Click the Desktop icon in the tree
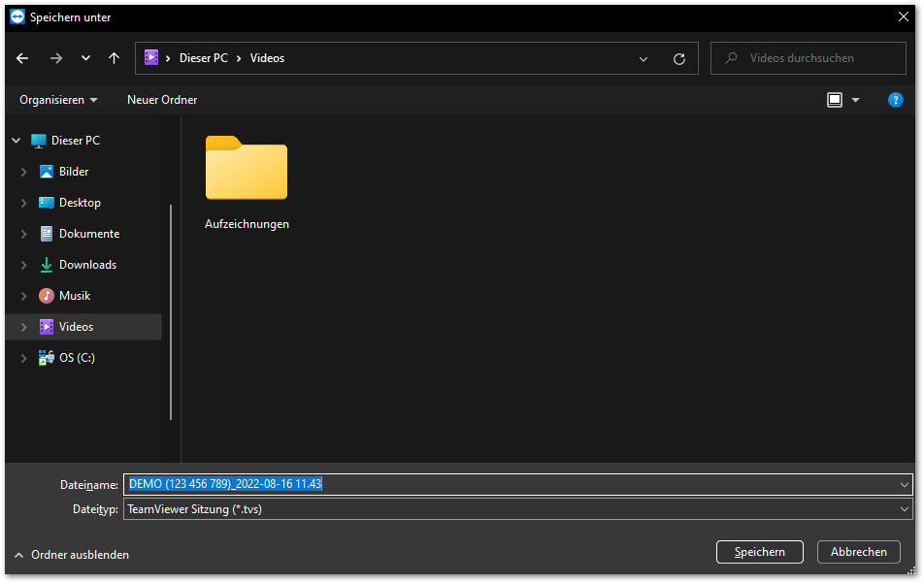This screenshot has width=924, height=583. coord(46,203)
